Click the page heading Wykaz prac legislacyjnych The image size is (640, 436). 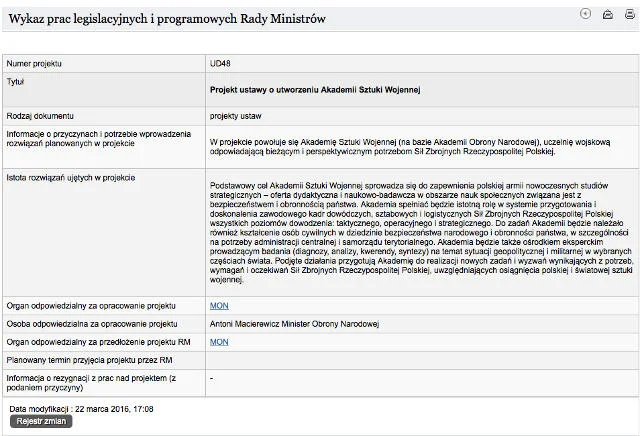(x=167, y=19)
